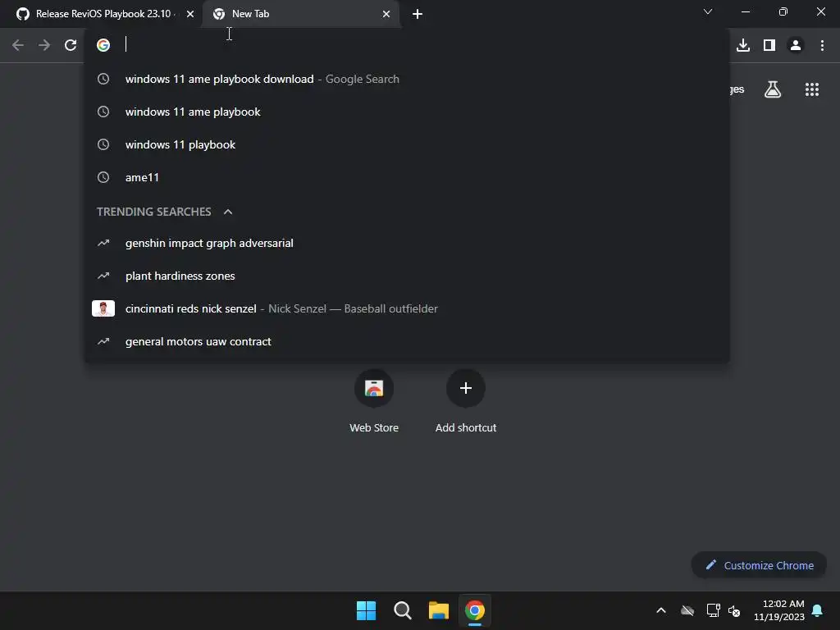Click the Add shortcut button
Viewport: 840px width, 630px height.
pyautogui.click(x=466, y=402)
